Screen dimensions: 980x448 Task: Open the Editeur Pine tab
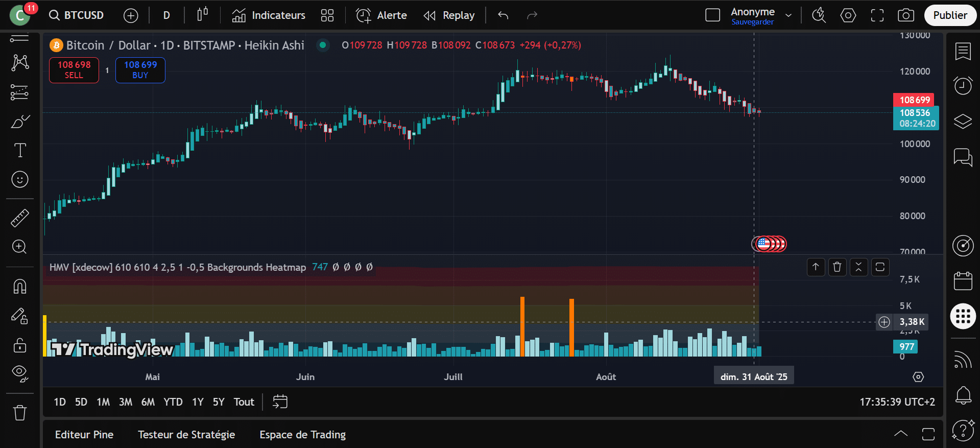pyautogui.click(x=84, y=435)
